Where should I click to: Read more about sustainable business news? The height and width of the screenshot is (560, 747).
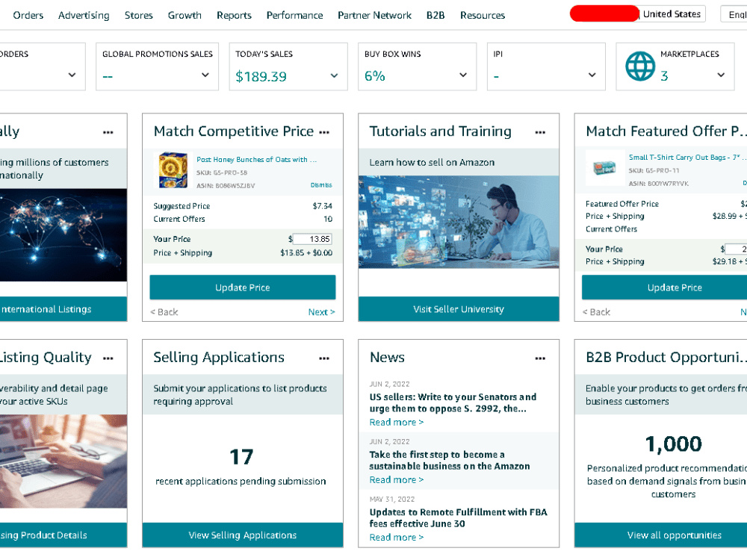(x=397, y=480)
